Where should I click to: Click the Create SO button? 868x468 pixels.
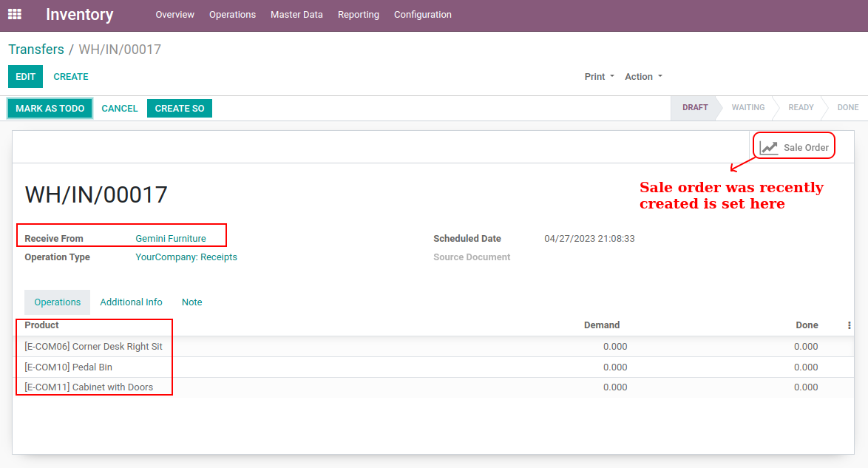click(x=179, y=109)
